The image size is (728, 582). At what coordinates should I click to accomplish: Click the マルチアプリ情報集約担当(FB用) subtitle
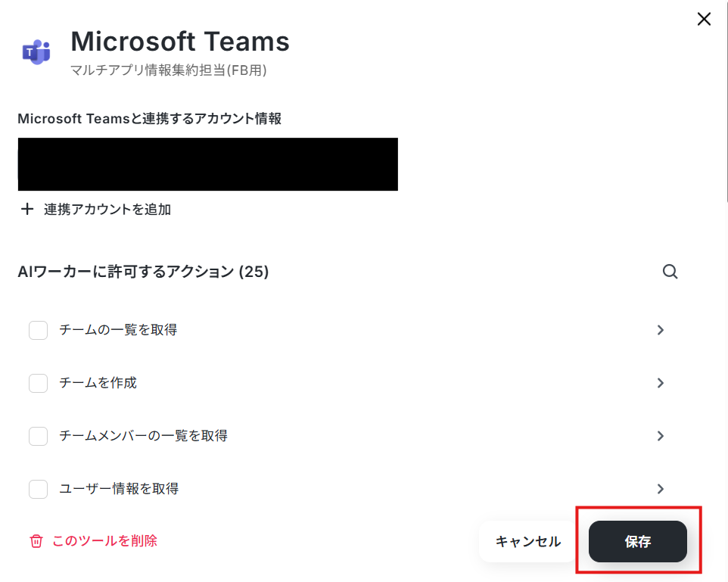point(169,70)
